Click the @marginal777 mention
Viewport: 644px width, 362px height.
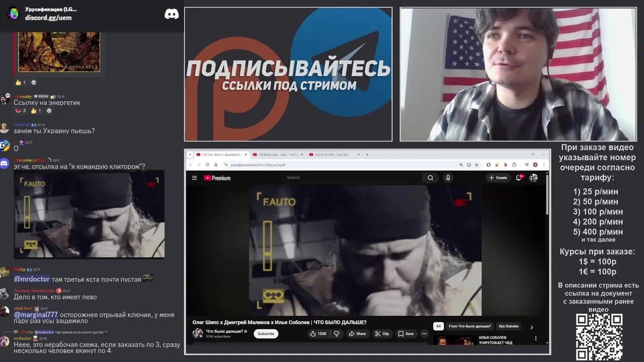pyautogui.click(x=36, y=315)
